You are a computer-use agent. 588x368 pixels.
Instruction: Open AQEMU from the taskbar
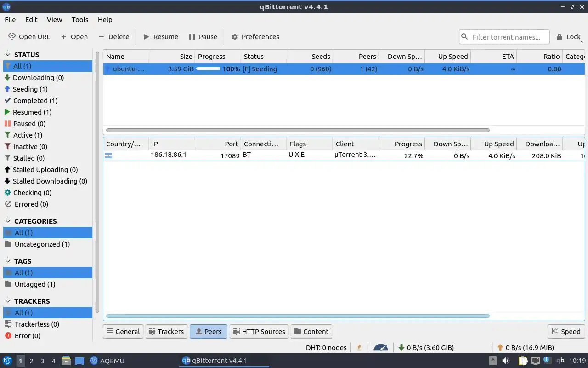point(107,361)
